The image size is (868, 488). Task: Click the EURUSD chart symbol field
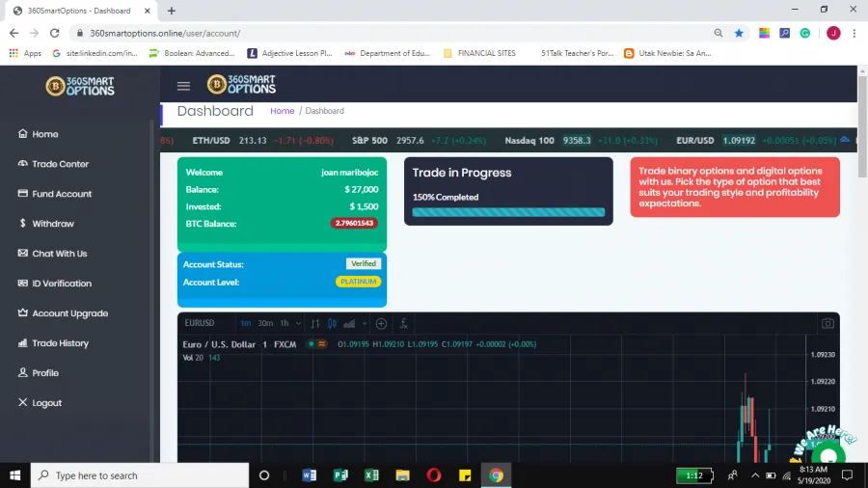[201, 324]
